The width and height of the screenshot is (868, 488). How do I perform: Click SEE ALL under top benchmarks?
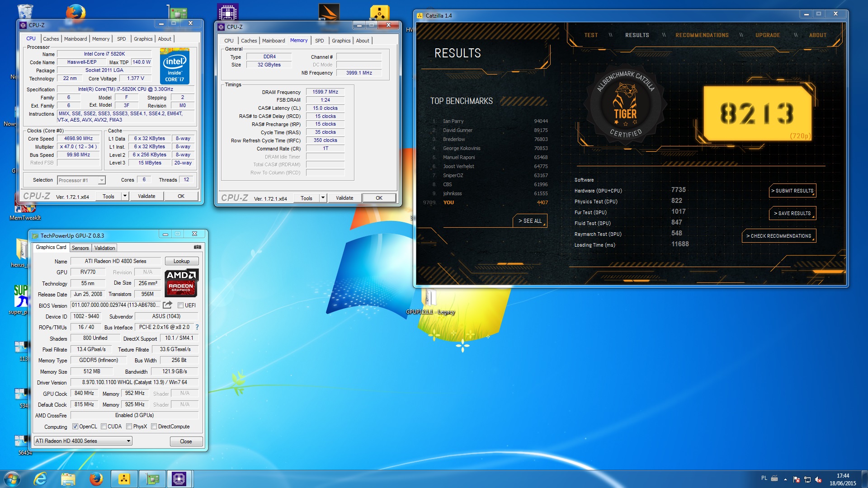[x=530, y=221]
